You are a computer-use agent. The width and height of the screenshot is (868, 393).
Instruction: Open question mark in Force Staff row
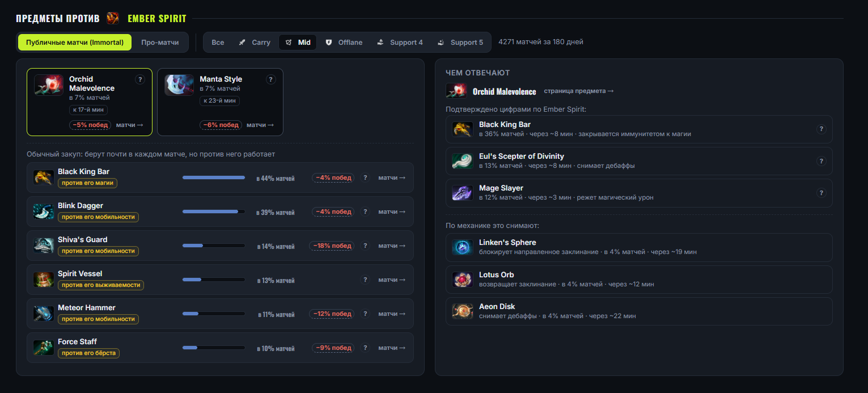coord(366,348)
